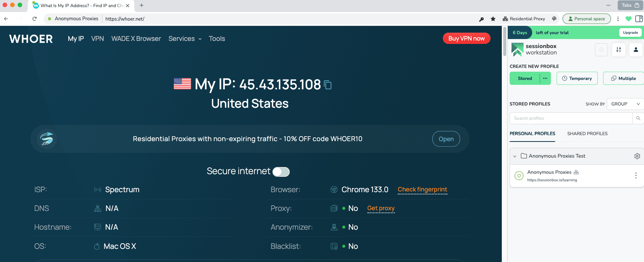Click the residential proxies banner logo

(47, 139)
